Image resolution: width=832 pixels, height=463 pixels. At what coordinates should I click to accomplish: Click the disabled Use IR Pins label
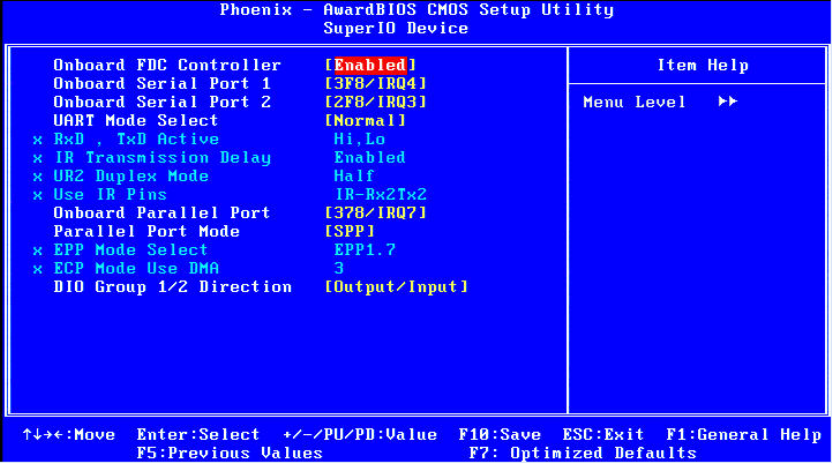click(x=110, y=195)
